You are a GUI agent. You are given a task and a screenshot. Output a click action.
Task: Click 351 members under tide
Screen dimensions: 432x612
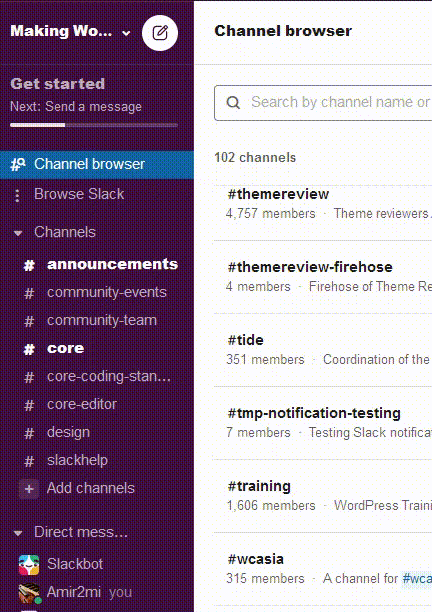tap(265, 359)
